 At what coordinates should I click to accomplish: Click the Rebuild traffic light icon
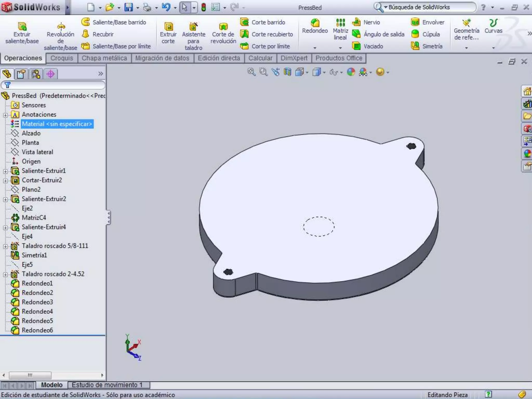204,7
